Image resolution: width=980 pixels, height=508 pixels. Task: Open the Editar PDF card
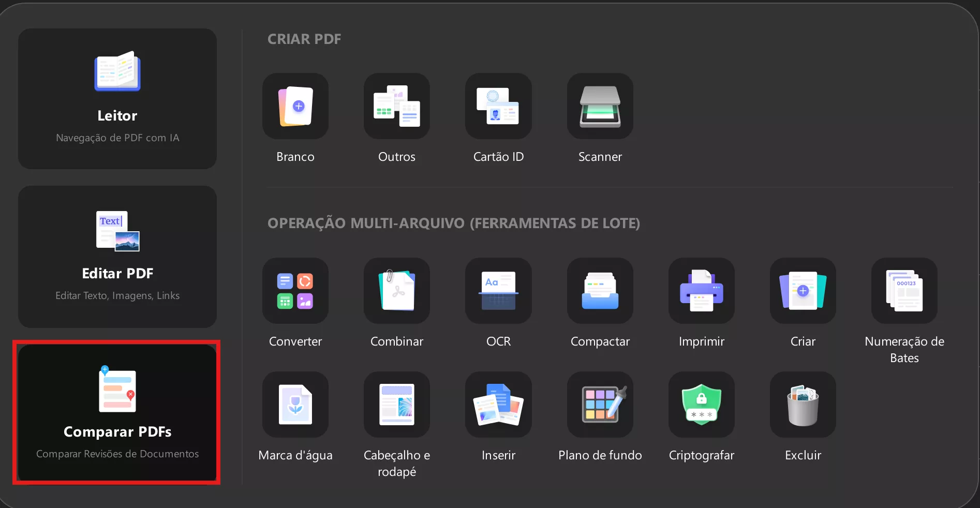coord(117,257)
